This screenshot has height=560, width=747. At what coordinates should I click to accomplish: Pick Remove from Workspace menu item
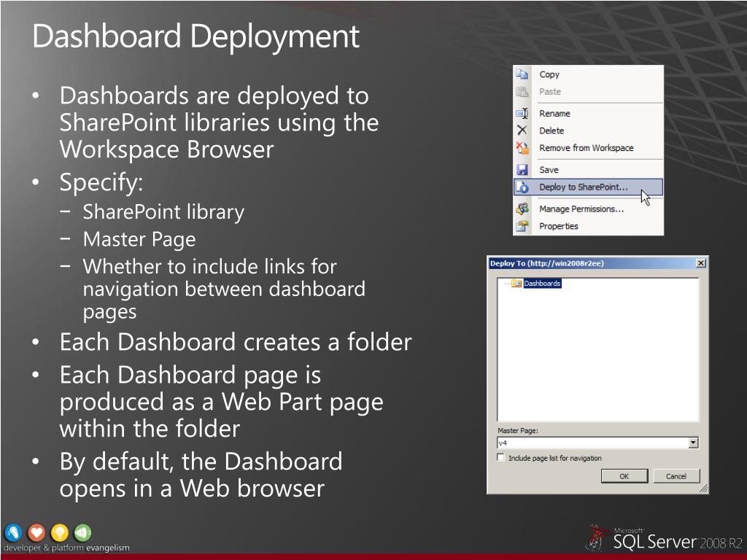coord(589,147)
